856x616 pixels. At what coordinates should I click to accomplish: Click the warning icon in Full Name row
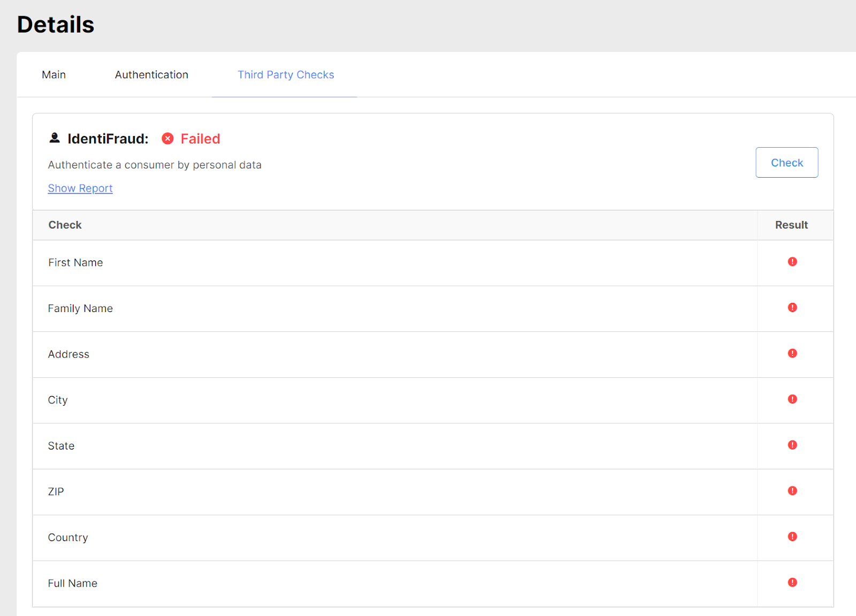point(792,582)
